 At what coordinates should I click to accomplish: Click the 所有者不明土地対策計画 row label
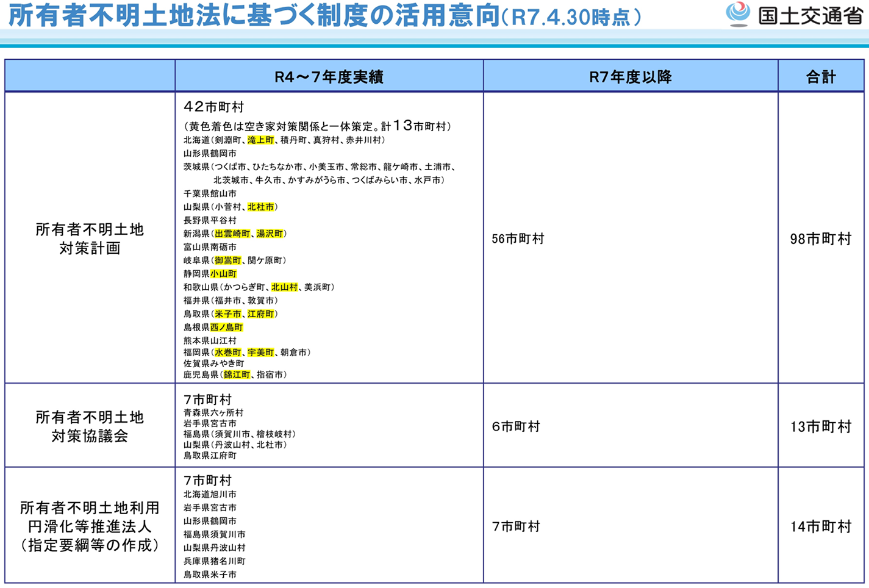[x=90, y=238]
